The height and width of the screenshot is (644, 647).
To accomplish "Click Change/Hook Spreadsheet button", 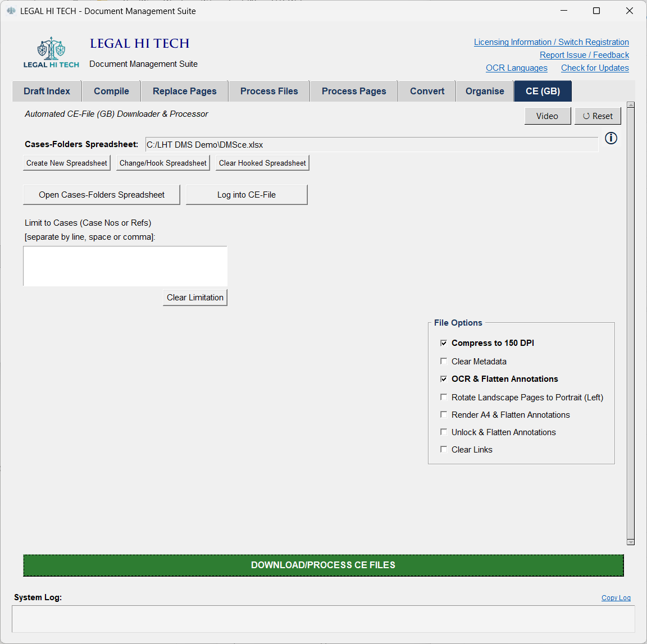I will point(163,163).
